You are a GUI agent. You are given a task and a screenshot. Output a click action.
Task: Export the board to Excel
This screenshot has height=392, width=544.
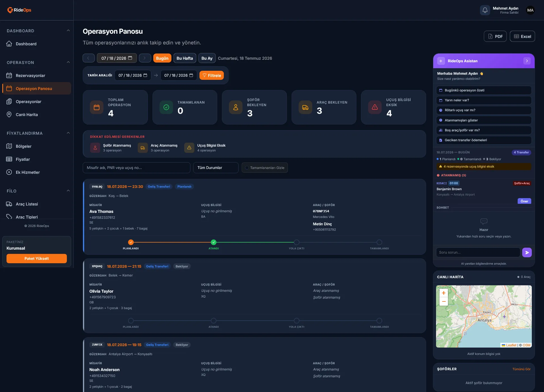click(522, 36)
